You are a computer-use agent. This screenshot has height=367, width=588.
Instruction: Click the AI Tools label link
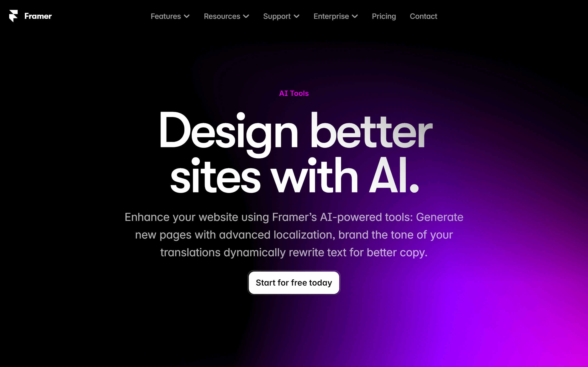point(294,93)
